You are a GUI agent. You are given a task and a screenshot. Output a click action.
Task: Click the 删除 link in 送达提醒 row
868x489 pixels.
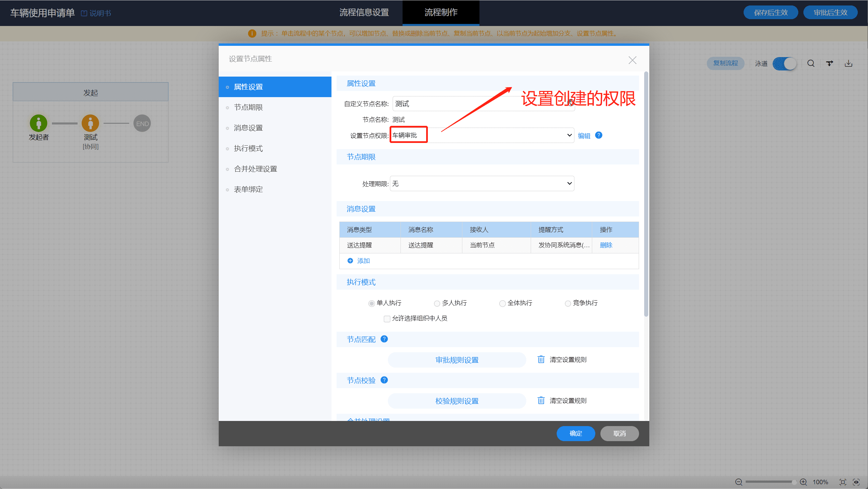click(606, 245)
